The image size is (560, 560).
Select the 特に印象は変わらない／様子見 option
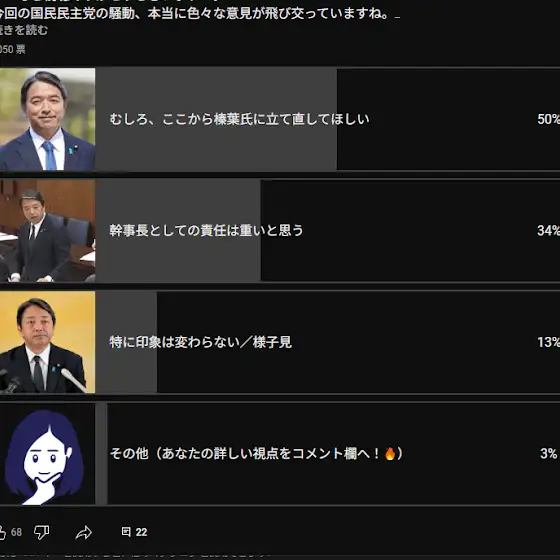click(x=201, y=342)
